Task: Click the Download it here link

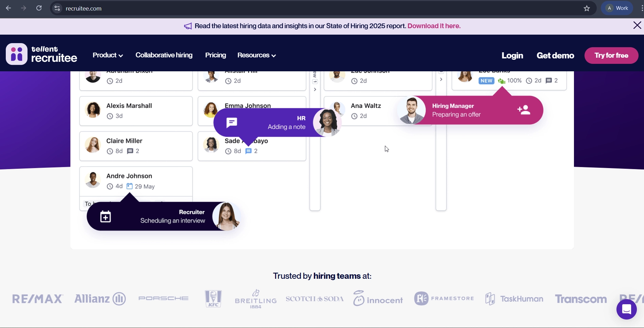Action: (434, 26)
